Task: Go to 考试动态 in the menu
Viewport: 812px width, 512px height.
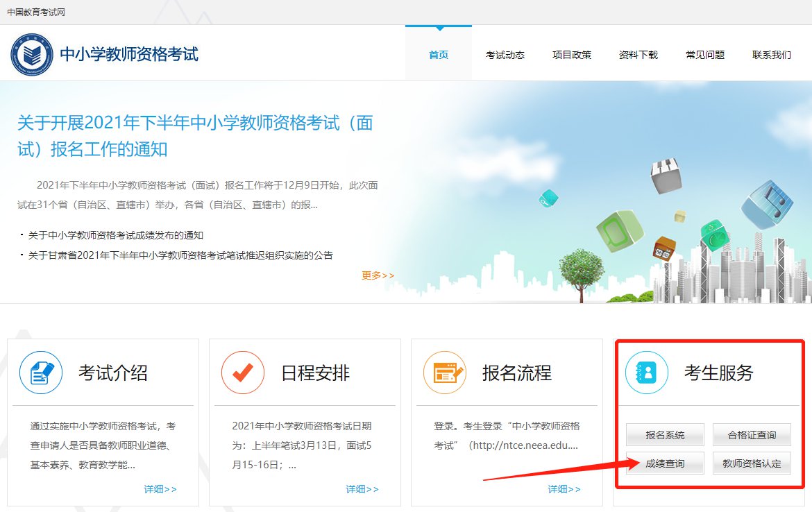Action: click(x=505, y=55)
